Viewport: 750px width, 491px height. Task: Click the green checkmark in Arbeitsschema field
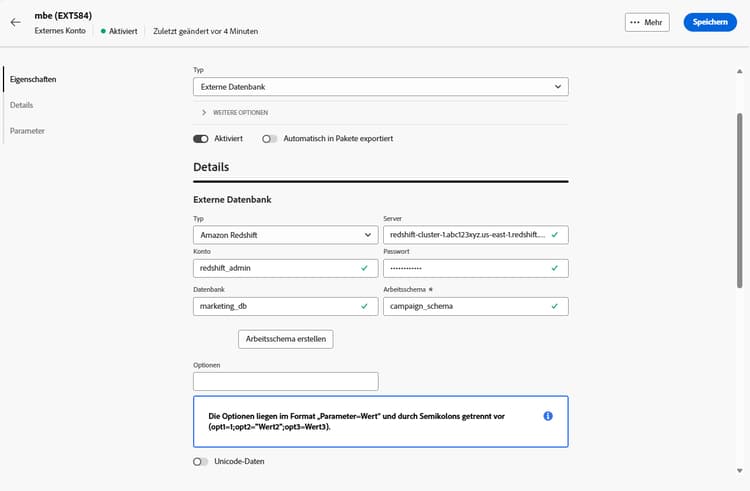554,306
